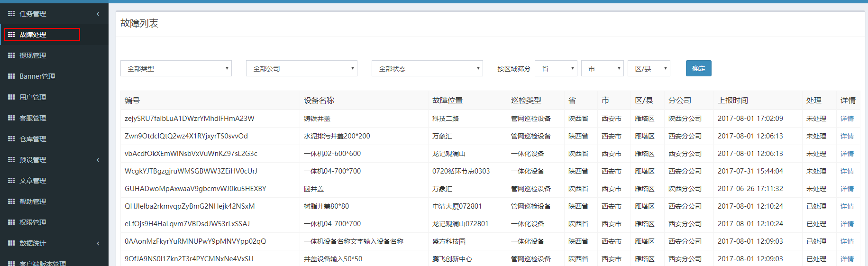Screen dimensions: 868x266
Task: Click fault ID zejySRU7falbLuA1DWzrYMhdlFHmA23W
Action: (x=190, y=119)
